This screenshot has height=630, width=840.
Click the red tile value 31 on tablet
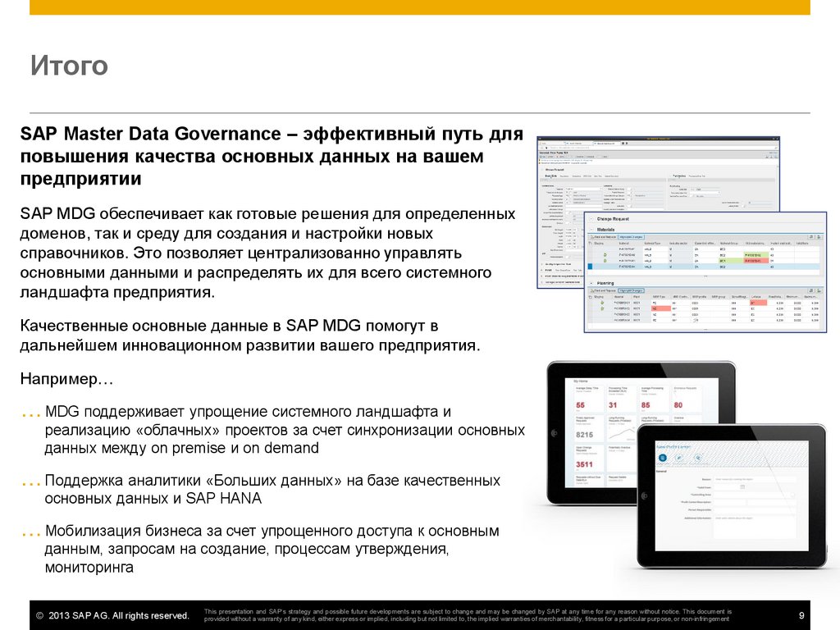point(613,405)
